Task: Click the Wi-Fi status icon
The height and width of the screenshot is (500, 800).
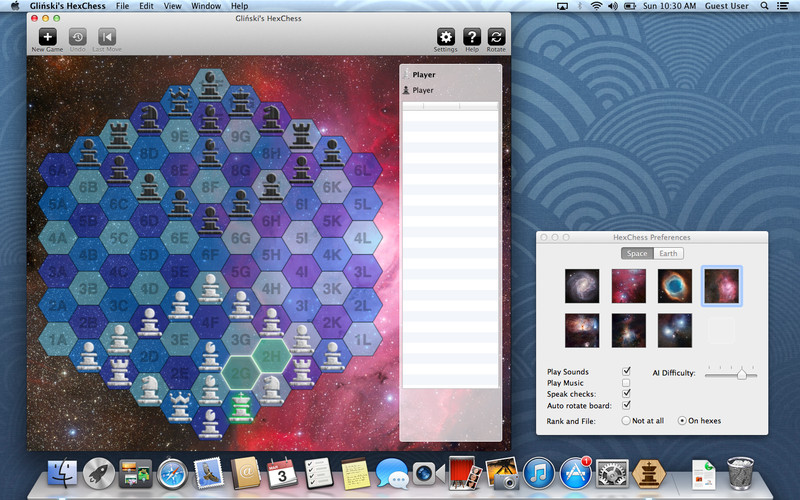Action: click(596, 6)
